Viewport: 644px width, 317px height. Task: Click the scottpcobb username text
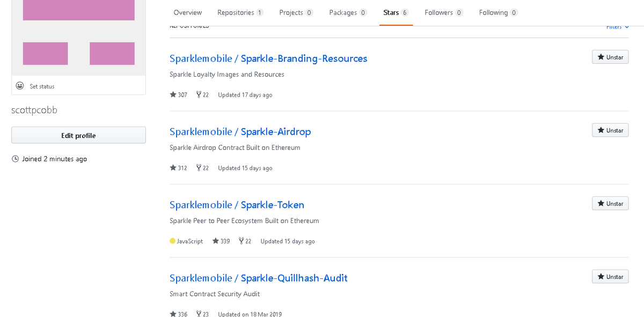point(34,110)
